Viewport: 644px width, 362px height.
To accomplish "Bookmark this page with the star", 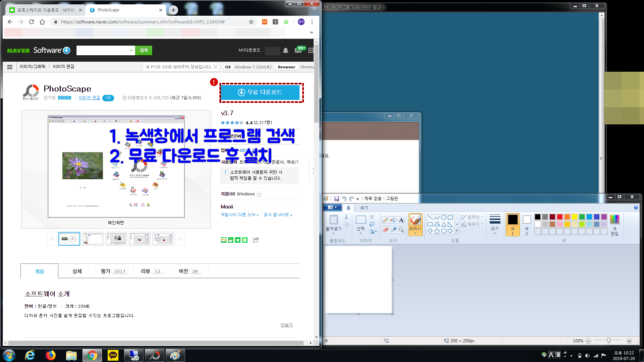I will tap(251, 22).
